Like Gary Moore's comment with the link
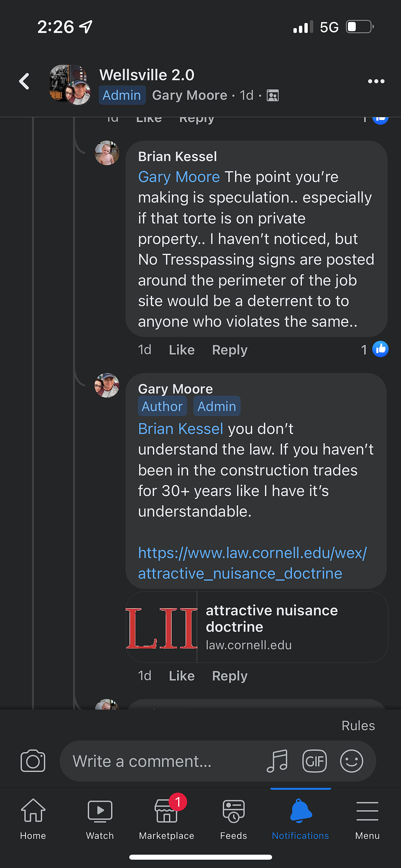 [x=181, y=676]
